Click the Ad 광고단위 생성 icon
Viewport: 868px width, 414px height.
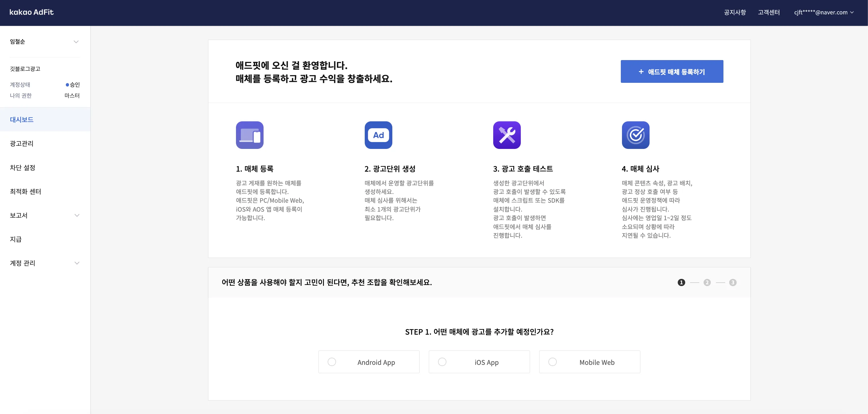click(x=379, y=135)
